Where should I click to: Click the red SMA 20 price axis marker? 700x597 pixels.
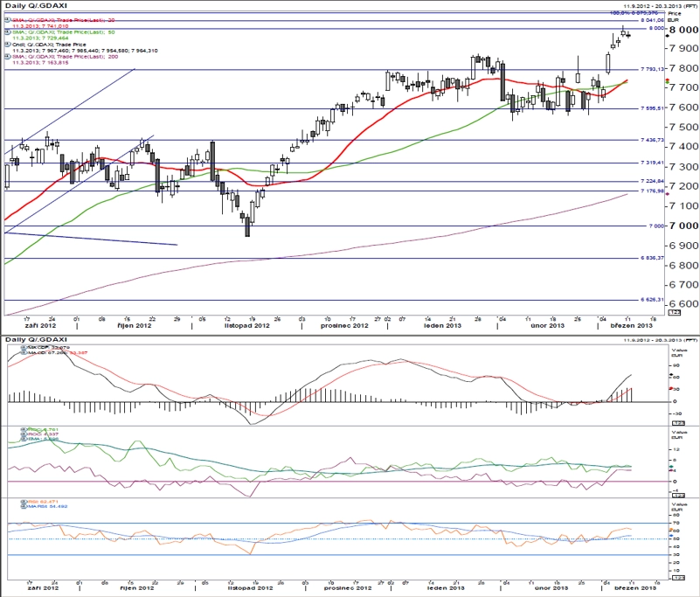[667, 80]
